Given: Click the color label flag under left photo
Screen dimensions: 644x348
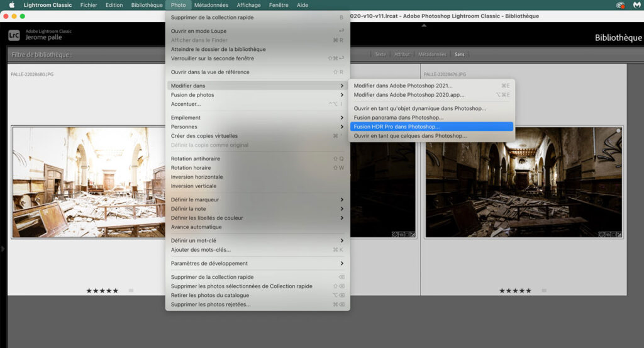Looking at the screenshot, I should tap(131, 291).
